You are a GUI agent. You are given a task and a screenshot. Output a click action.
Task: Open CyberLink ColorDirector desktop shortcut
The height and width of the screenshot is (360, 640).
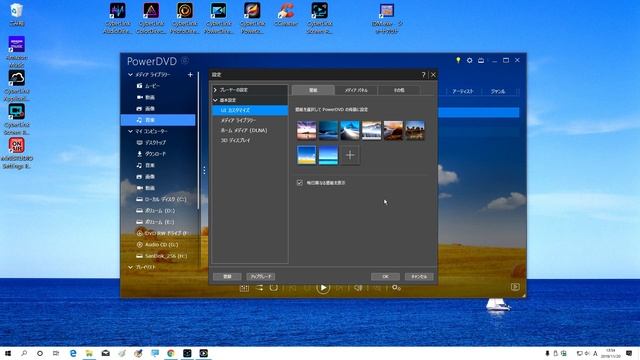tap(151, 18)
